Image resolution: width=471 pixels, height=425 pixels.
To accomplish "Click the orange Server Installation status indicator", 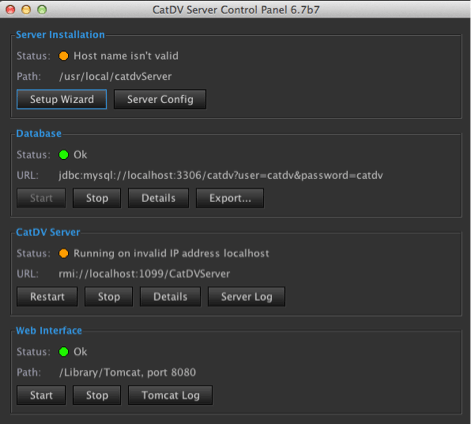I will 64,56.
